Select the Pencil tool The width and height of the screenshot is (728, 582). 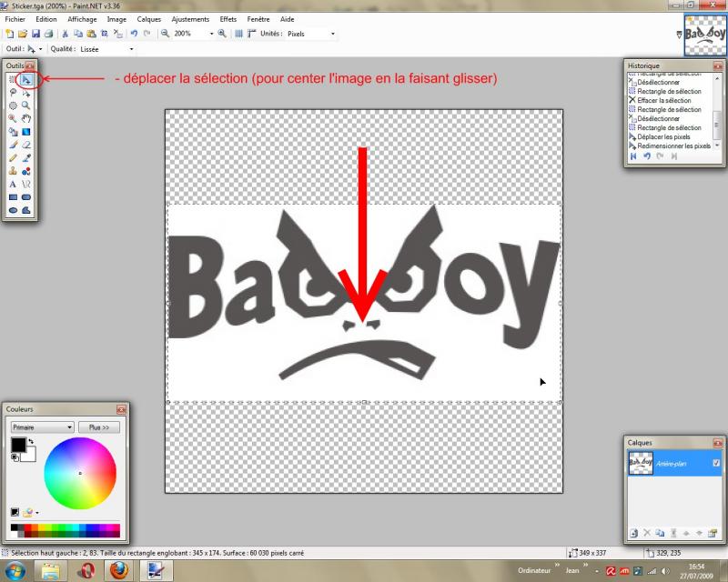click(x=13, y=158)
